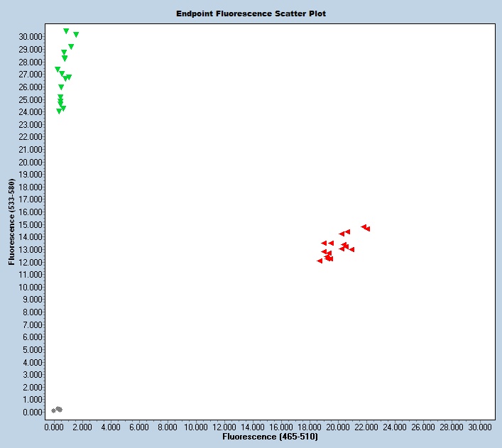Select the gray data points near the origin
Screen dimensions: 502x448
click(58, 410)
